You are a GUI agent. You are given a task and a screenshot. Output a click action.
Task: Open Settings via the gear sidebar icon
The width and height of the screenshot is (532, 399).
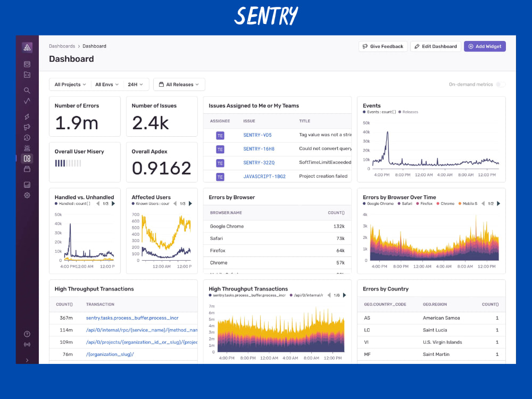(27, 195)
